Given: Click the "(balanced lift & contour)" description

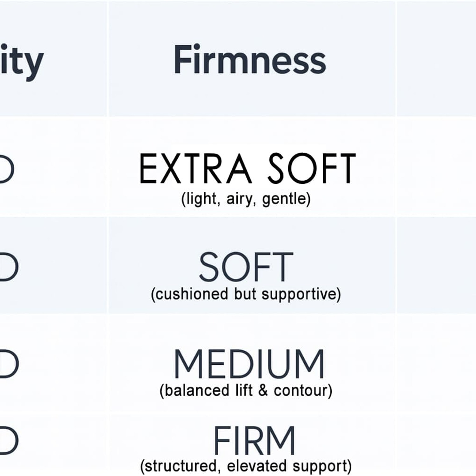Looking at the screenshot, I should click(x=246, y=390).
